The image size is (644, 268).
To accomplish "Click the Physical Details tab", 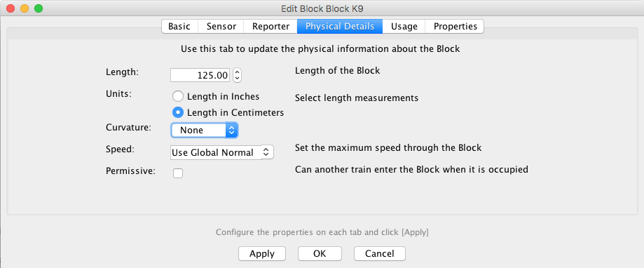I will coord(340,26).
